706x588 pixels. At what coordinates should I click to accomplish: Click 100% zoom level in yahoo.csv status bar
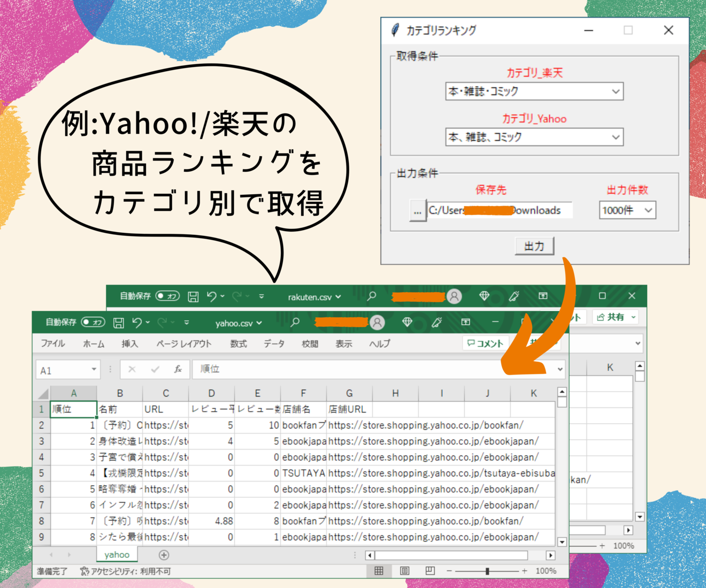click(x=546, y=571)
